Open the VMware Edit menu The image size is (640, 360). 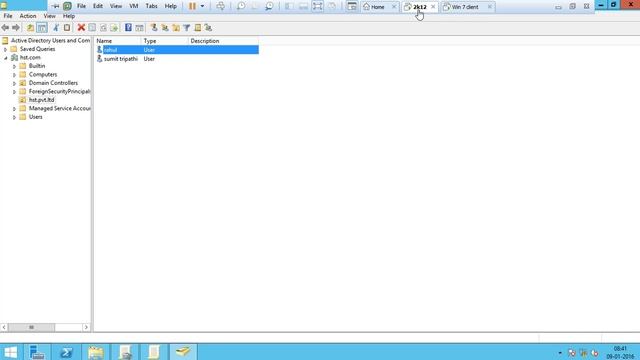point(98,6)
